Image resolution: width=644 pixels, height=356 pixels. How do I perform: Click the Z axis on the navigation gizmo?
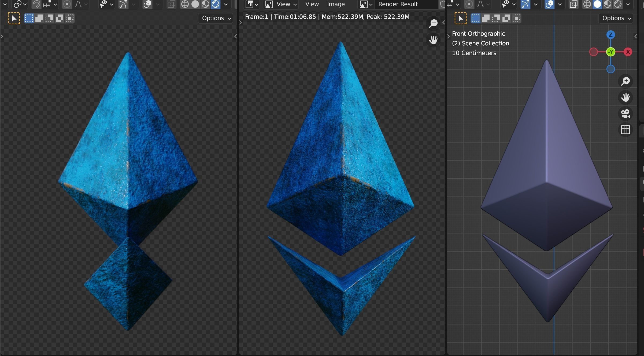click(x=610, y=35)
